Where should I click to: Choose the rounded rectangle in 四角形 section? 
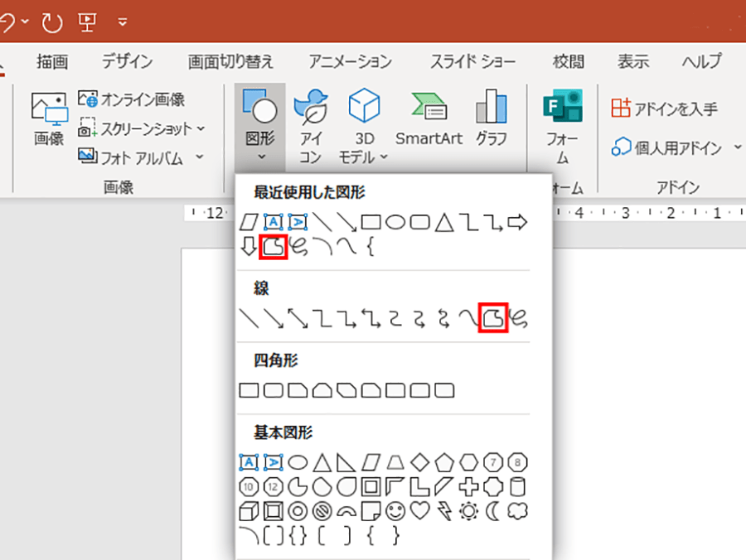tap(273, 390)
